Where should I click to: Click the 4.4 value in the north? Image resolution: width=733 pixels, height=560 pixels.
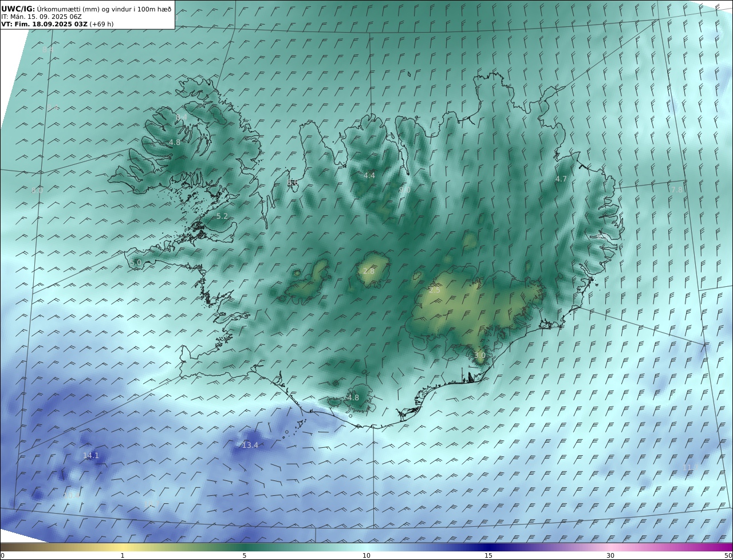[x=369, y=175]
